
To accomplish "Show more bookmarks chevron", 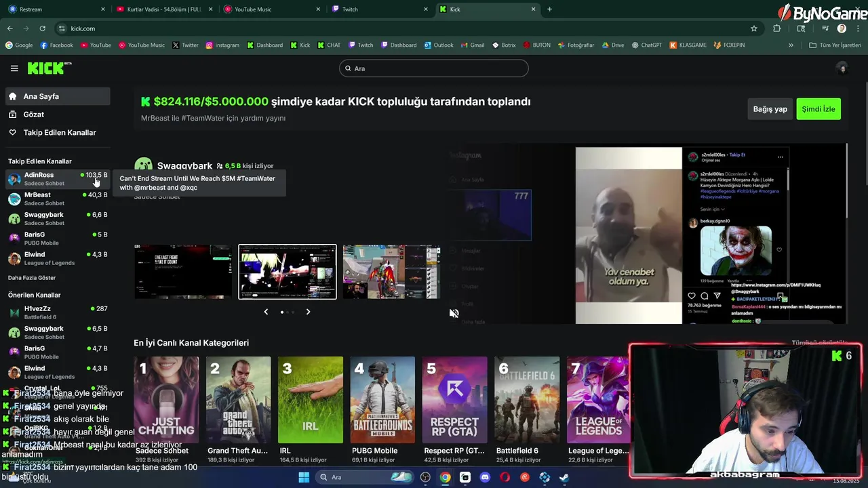I will [x=791, y=45].
